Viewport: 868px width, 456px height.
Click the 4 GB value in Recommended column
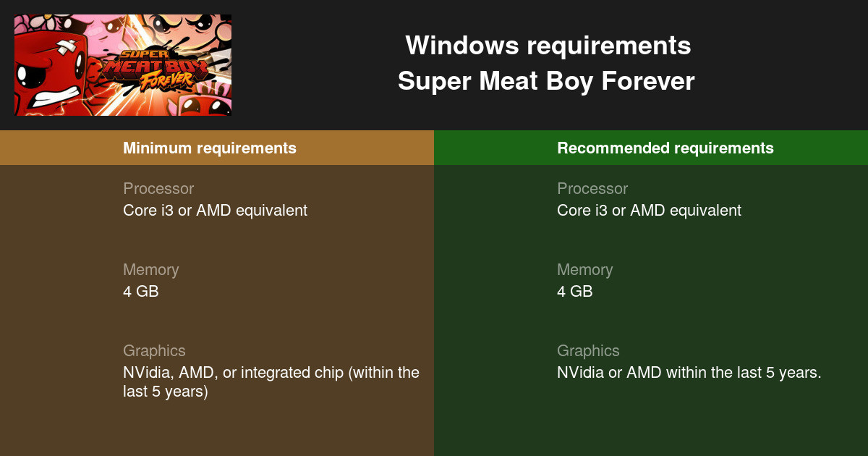pyautogui.click(x=574, y=292)
